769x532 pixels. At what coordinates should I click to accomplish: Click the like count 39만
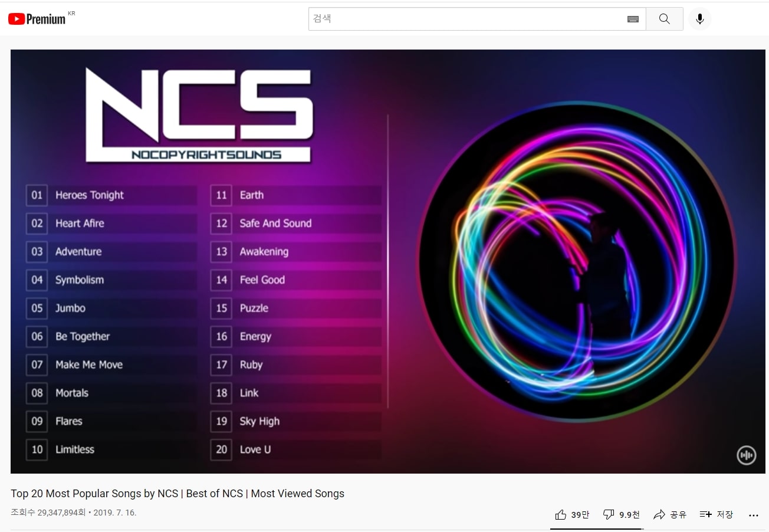(x=580, y=515)
